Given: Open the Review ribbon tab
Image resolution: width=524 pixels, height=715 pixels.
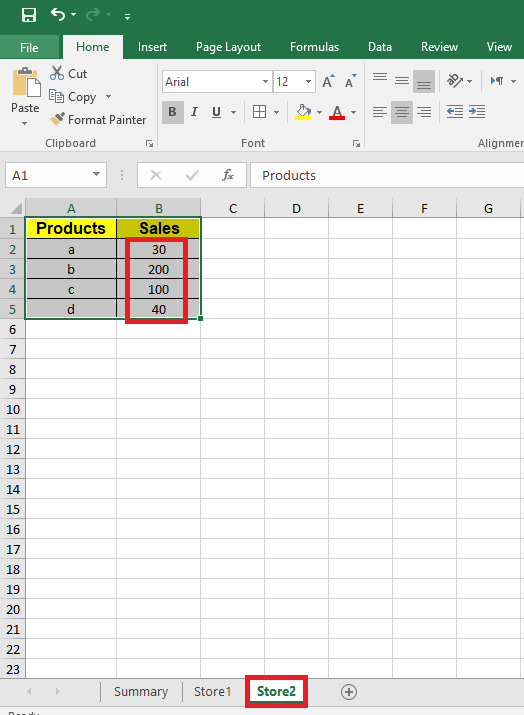Looking at the screenshot, I should [439, 47].
